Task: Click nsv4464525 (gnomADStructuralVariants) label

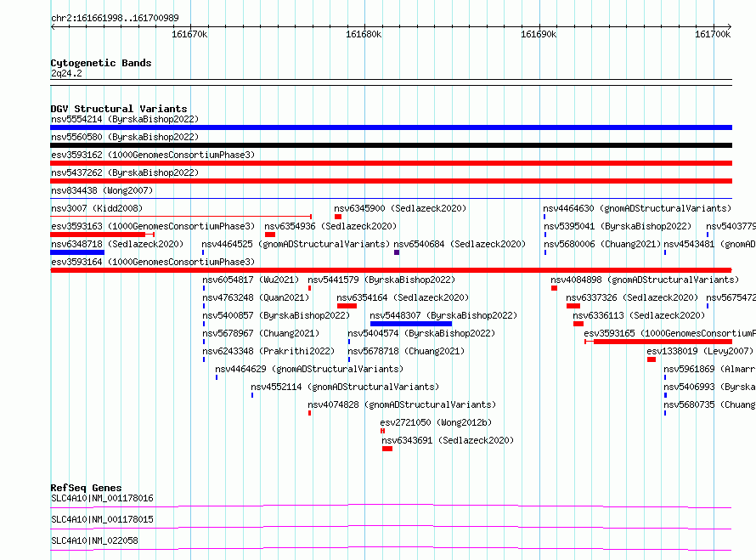Action: pyautogui.click(x=296, y=244)
